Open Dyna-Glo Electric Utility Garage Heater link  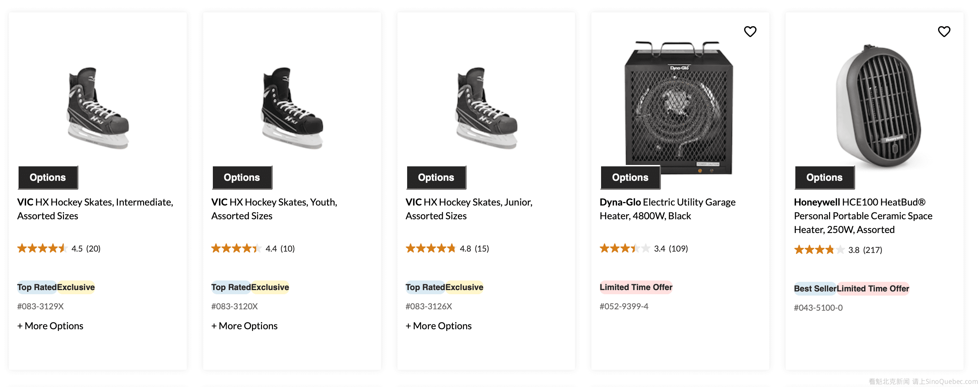(x=667, y=209)
